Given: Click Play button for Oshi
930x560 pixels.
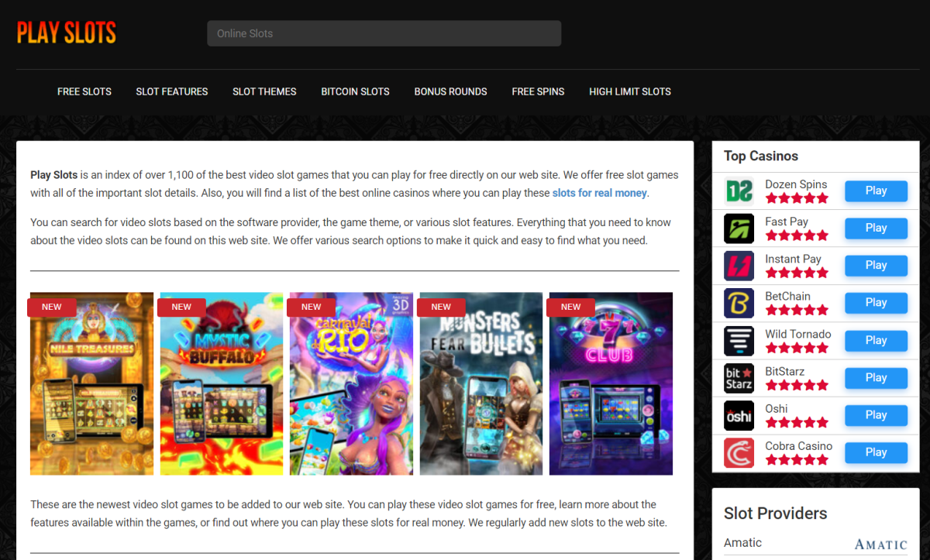Looking at the screenshot, I should (876, 414).
